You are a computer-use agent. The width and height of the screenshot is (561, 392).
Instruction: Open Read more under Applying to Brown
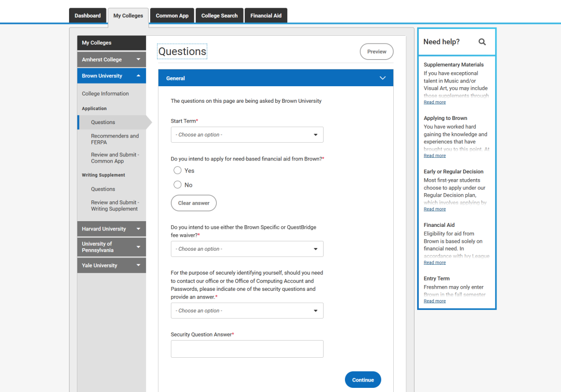[435, 156]
